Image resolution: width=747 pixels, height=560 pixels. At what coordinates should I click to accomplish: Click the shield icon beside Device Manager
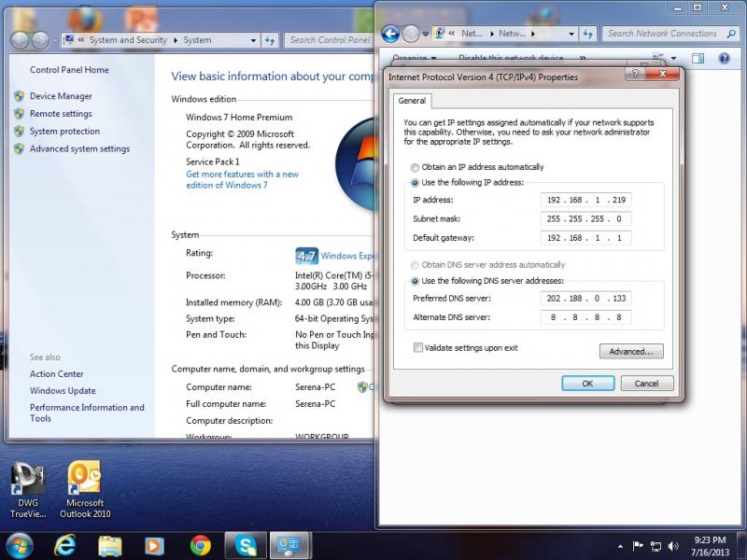tap(19, 96)
